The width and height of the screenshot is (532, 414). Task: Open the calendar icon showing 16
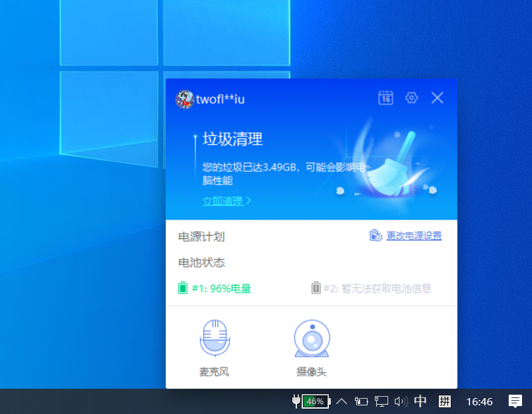(x=386, y=98)
